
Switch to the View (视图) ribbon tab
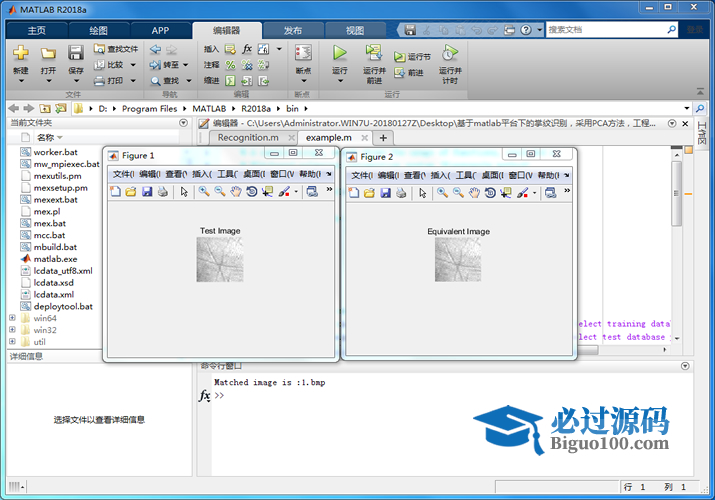pyautogui.click(x=355, y=31)
